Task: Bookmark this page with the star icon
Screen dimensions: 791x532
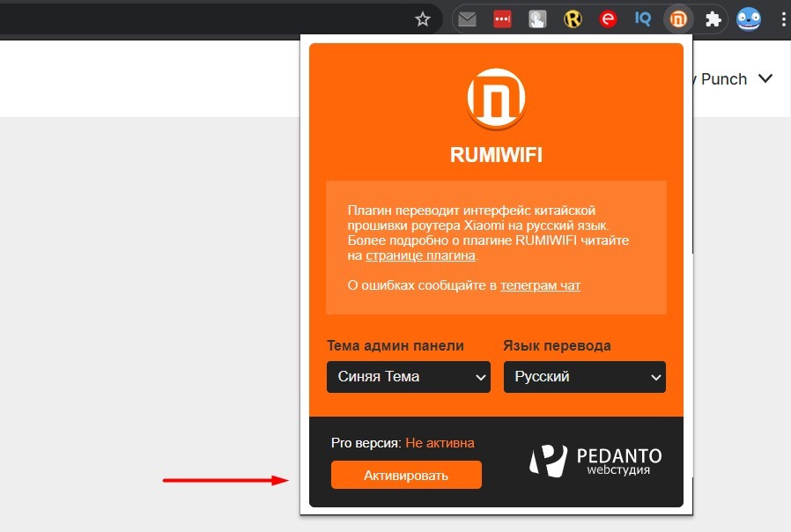Action: [422, 19]
